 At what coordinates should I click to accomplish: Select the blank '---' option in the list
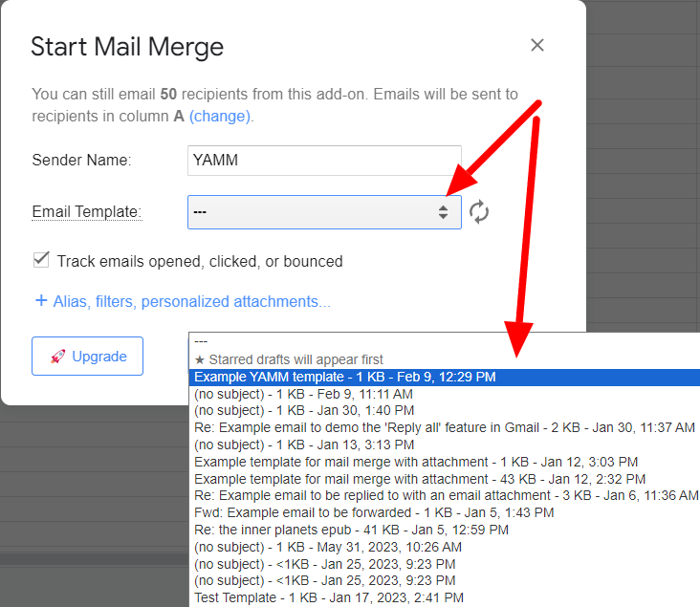[445, 341]
